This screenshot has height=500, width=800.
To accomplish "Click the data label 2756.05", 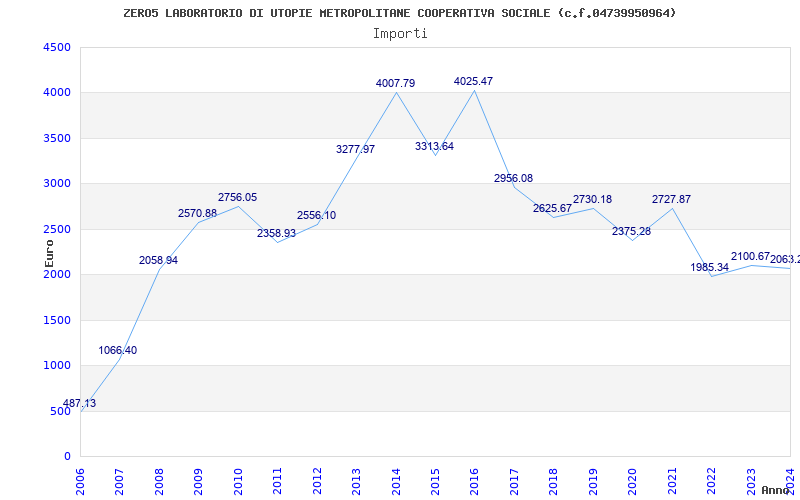I will click(237, 197).
